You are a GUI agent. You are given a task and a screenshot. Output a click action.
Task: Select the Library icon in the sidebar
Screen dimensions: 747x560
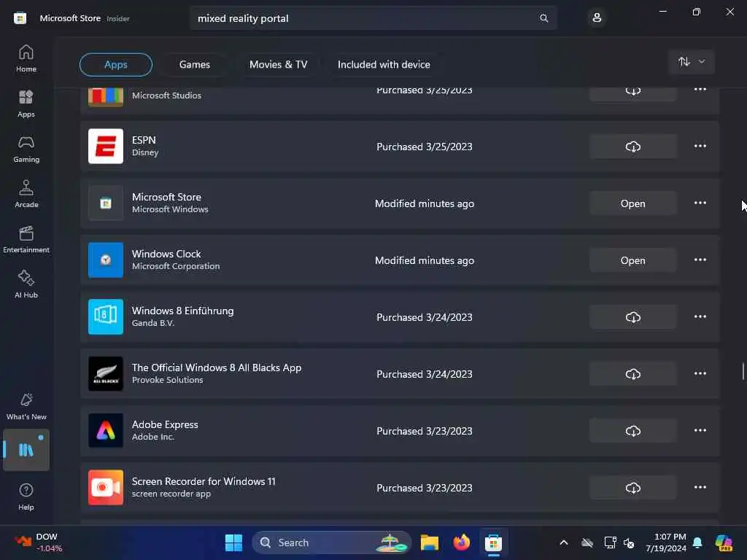(x=26, y=450)
